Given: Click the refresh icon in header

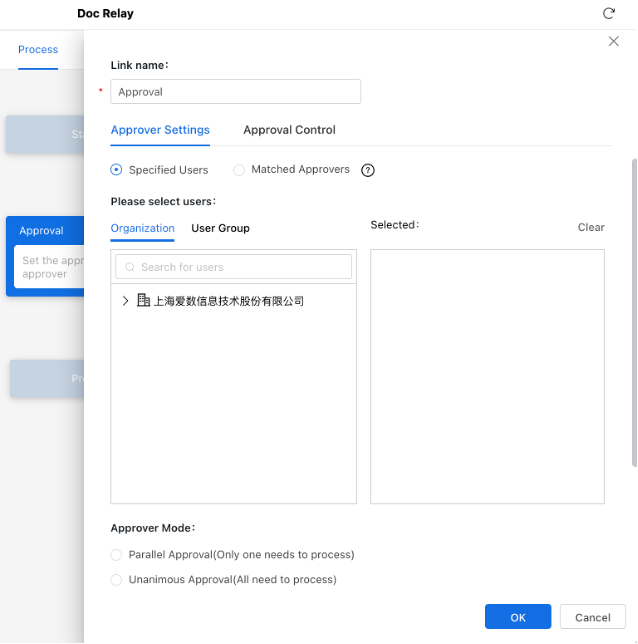Looking at the screenshot, I should (608, 14).
